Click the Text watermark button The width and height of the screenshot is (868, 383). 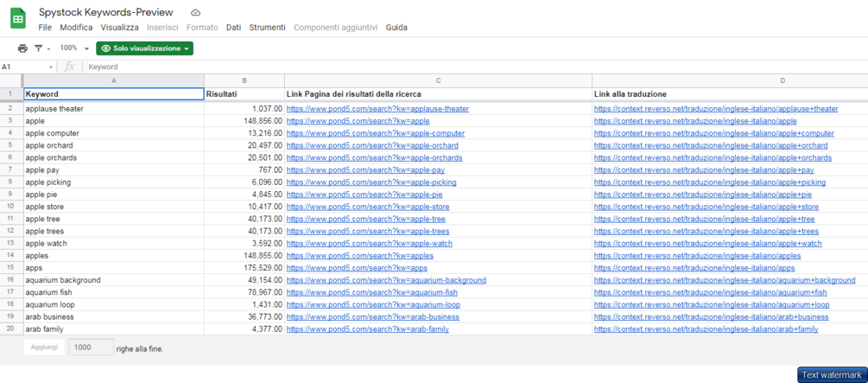click(x=832, y=374)
